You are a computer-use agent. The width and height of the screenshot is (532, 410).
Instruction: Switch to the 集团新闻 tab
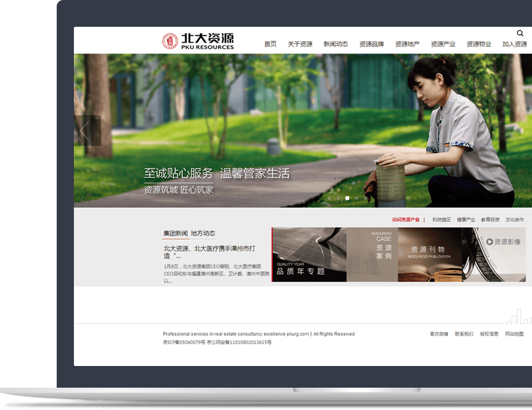click(175, 233)
